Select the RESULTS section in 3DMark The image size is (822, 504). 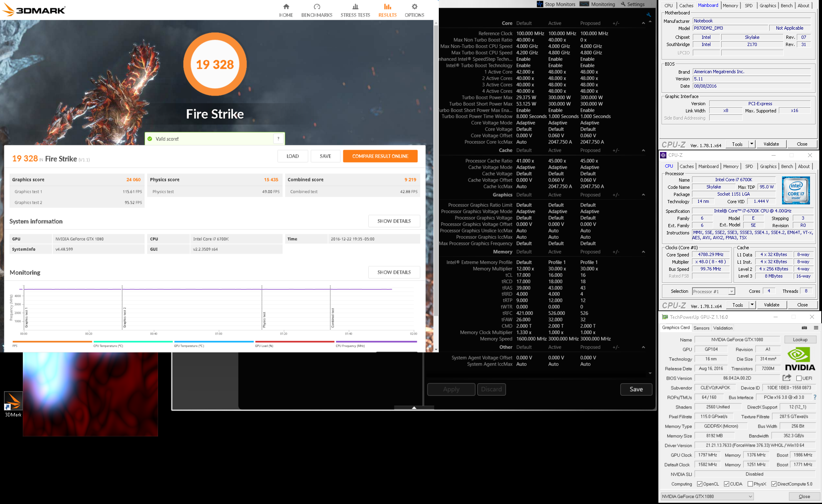(x=388, y=10)
